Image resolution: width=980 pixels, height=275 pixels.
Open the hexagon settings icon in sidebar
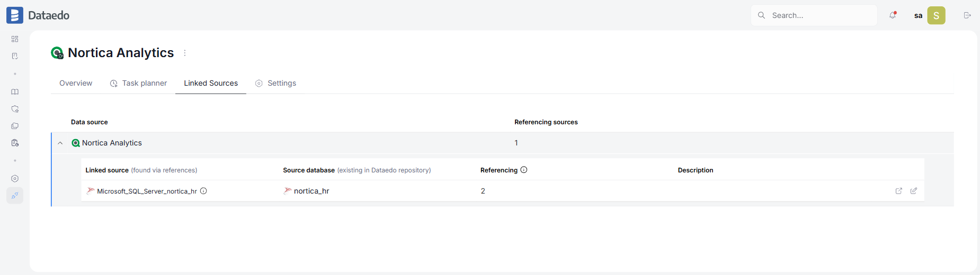[15, 179]
